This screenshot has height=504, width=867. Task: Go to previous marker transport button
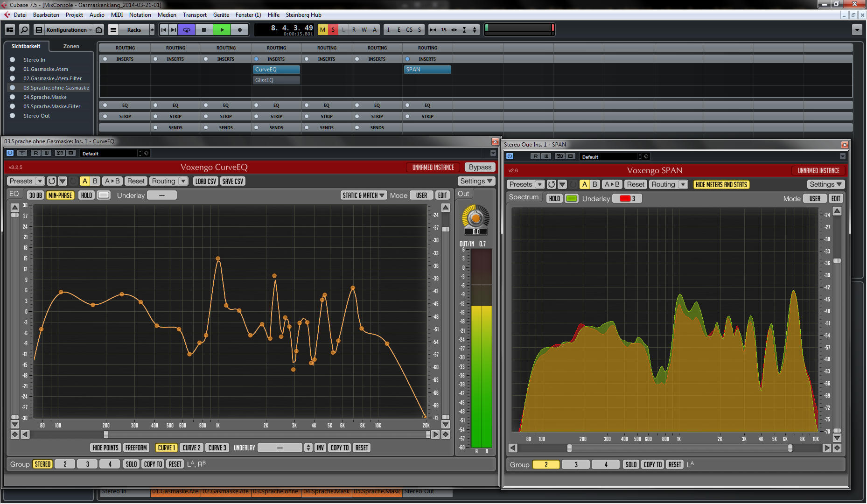(164, 30)
